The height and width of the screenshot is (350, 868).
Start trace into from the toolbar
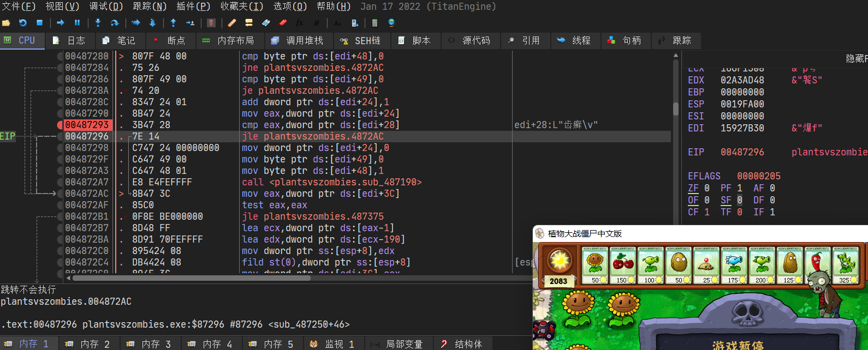tap(136, 23)
